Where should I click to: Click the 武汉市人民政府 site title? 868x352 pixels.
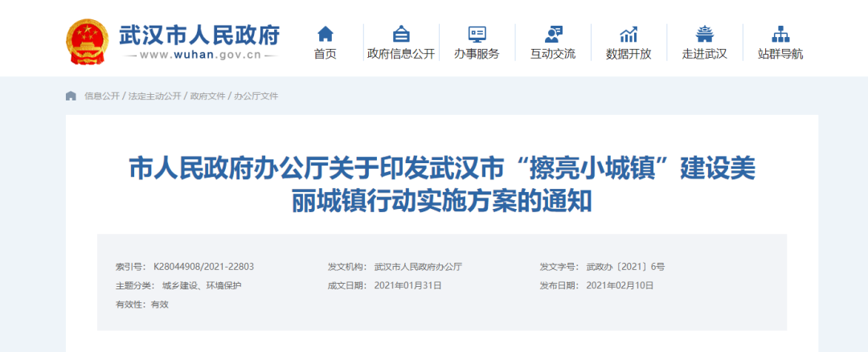coord(199,35)
